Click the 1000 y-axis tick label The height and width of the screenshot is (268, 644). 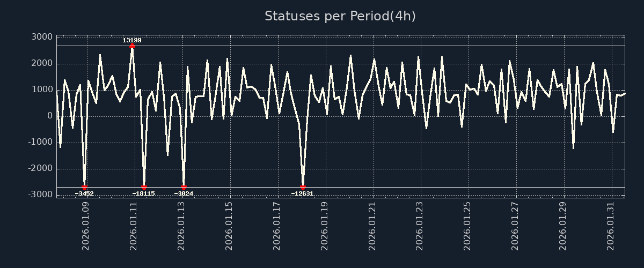click(x=42, y=90)
